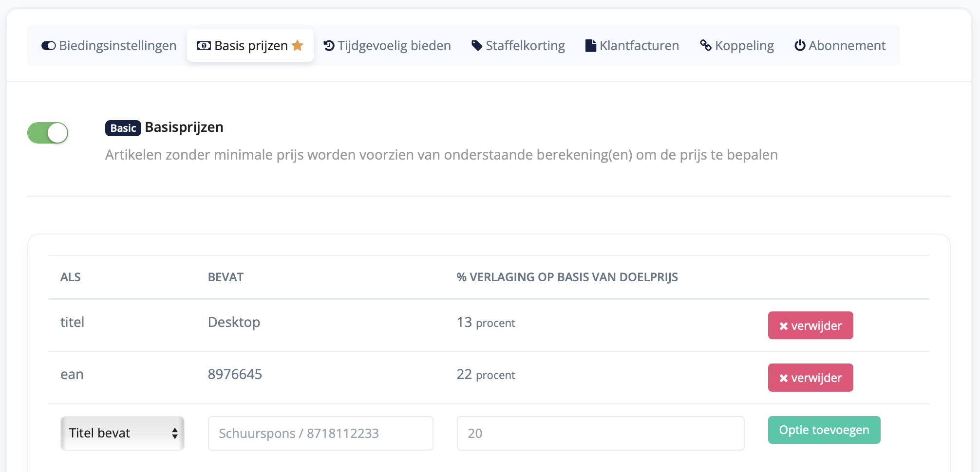
Task: Click the link chain icon beside Koppeling
Action: [x=705, y=45]
